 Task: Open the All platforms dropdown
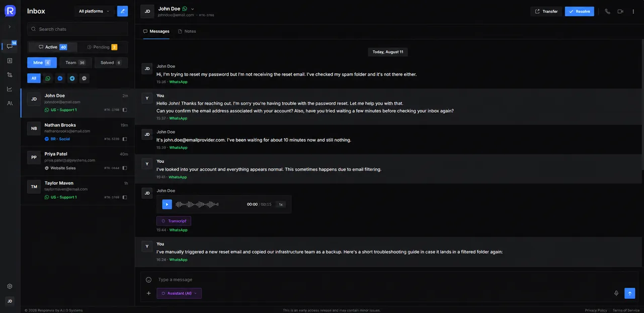pos(94,11)
